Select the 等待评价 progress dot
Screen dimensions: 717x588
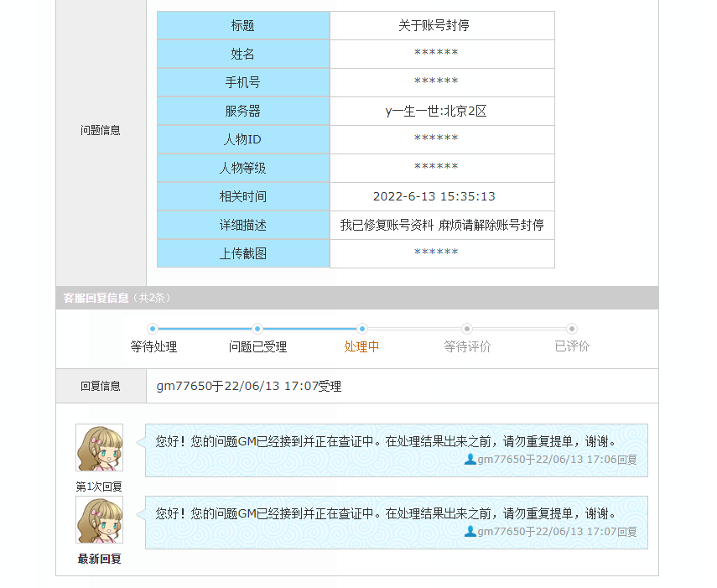click(x=467, y=329)
